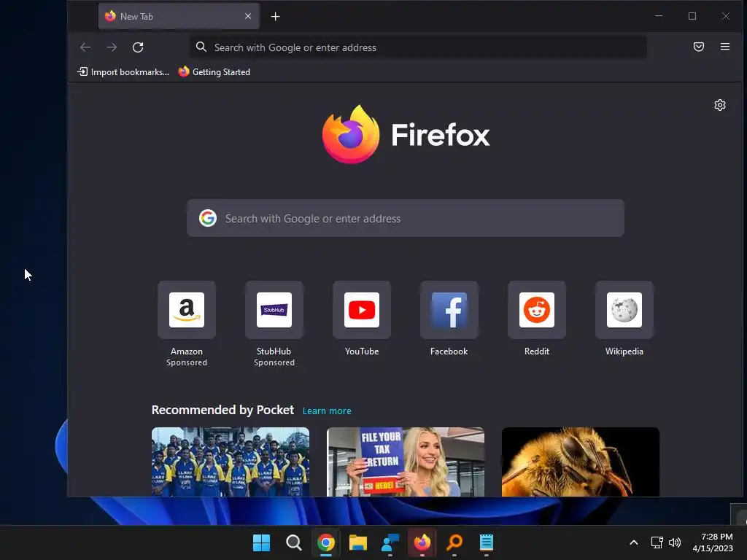Open the Windows Start menu

[x=262, y=542]
